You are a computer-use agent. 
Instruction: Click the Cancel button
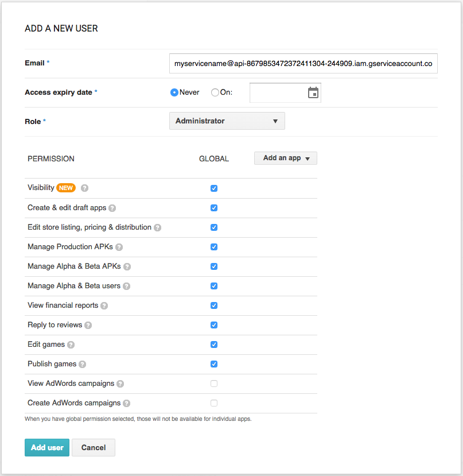point(94,448)
